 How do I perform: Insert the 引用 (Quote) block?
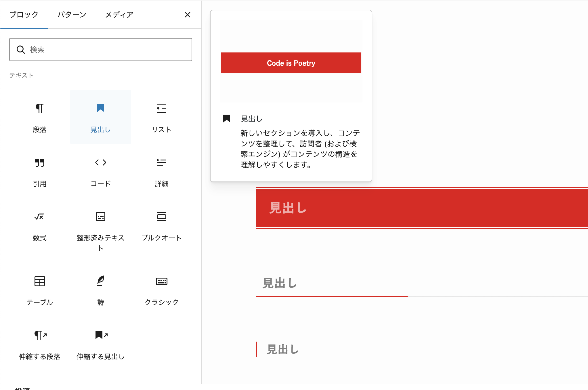39,171
